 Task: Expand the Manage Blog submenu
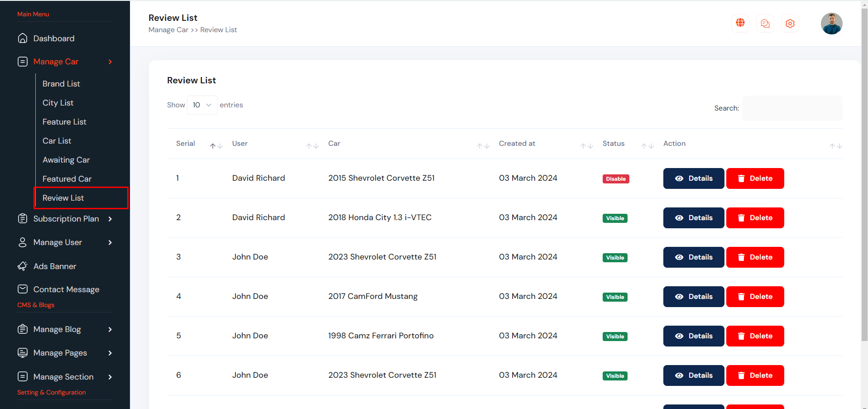[110, 329]
